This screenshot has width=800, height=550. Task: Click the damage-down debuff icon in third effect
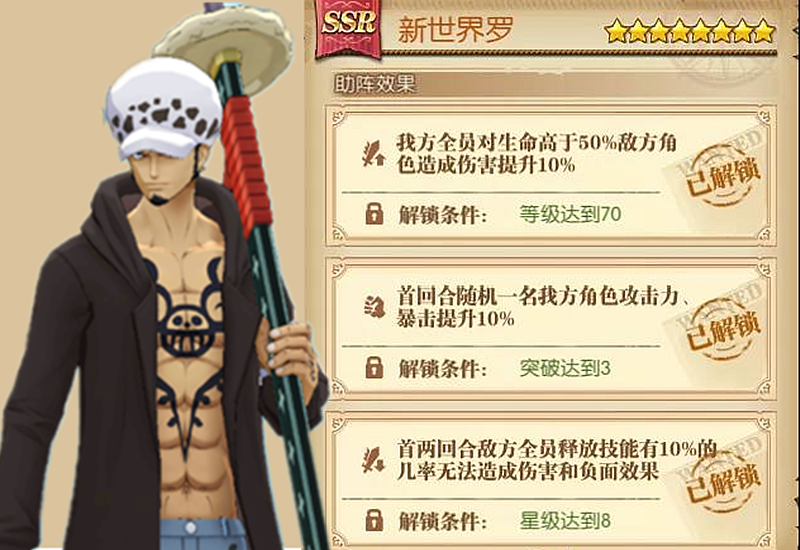[373, 460]
